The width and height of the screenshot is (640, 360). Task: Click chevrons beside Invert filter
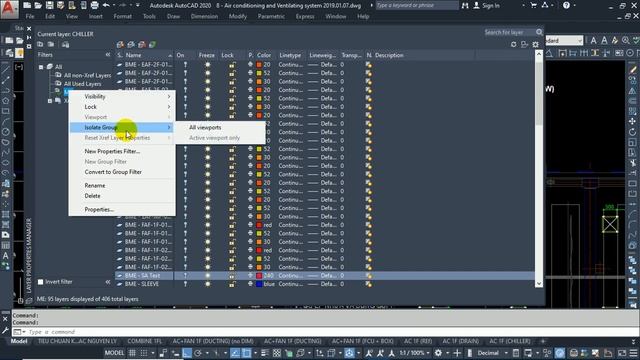pos(108,282)
